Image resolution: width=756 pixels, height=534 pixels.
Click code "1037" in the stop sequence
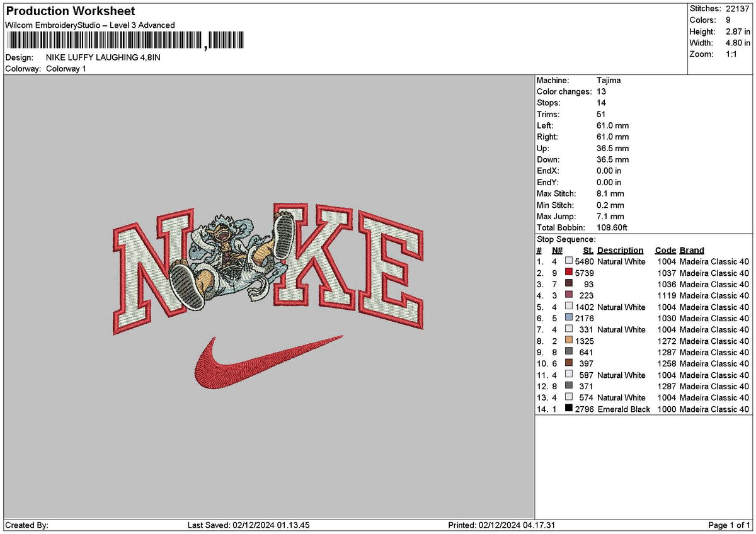coord(666,273)
